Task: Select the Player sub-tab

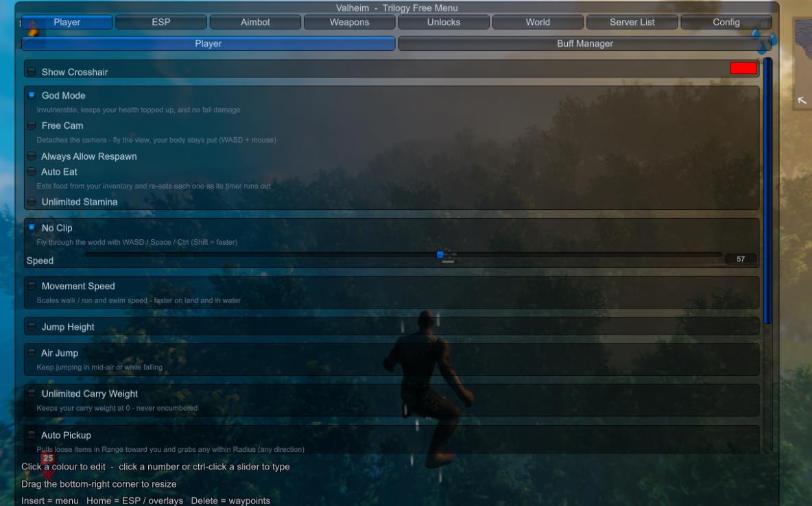Action: [208, 43]
